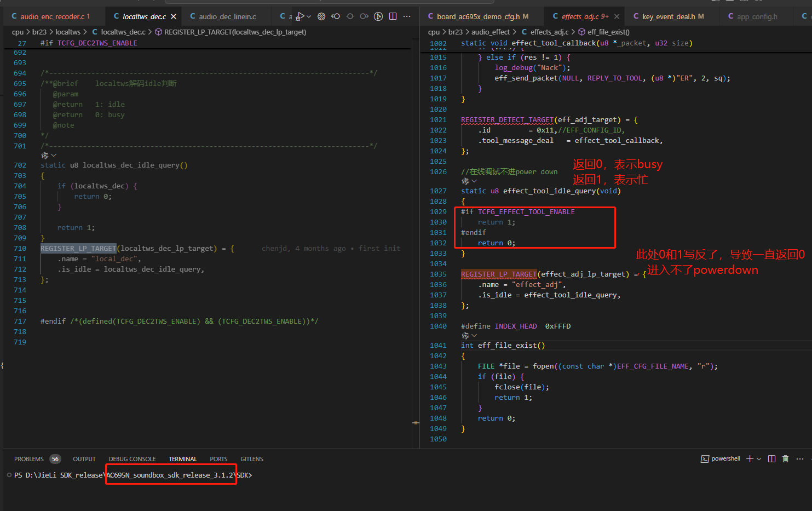Go to previous change with the left-arrow circle icon
This screenshot has height=511, width=812.
click(336, 16)
